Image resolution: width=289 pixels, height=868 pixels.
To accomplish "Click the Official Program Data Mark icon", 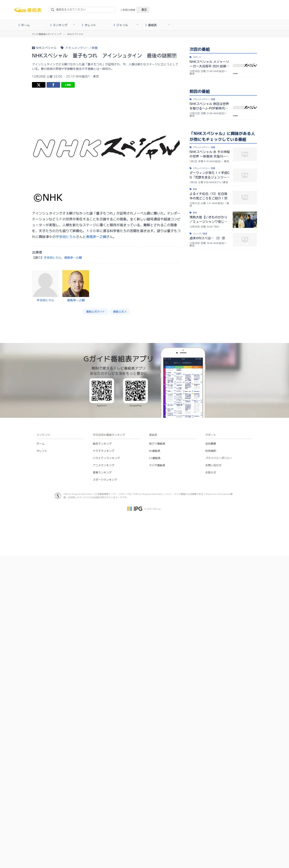I will pos(58,496).
